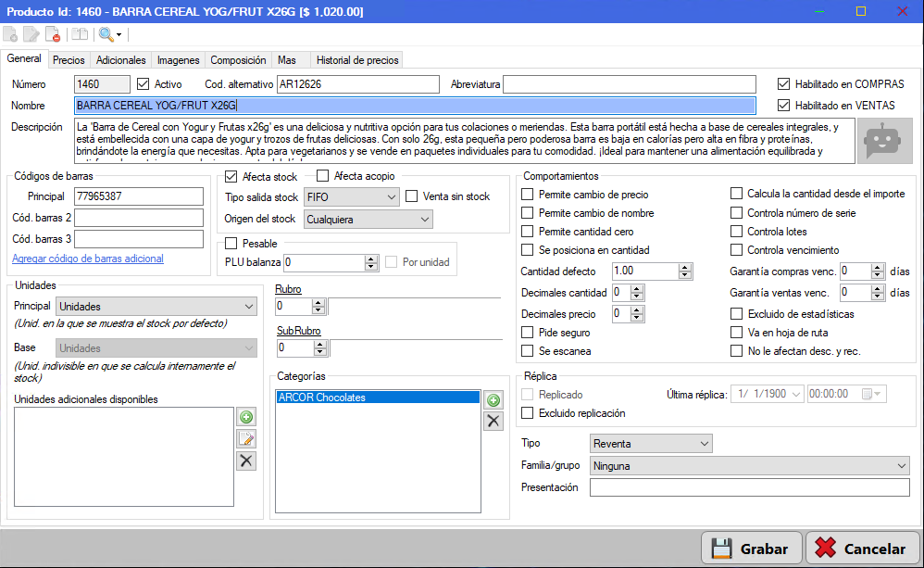Click Agregar código de barras adicional link
The height and width of the screenshot is (568, 924).
tap(88, 259)
